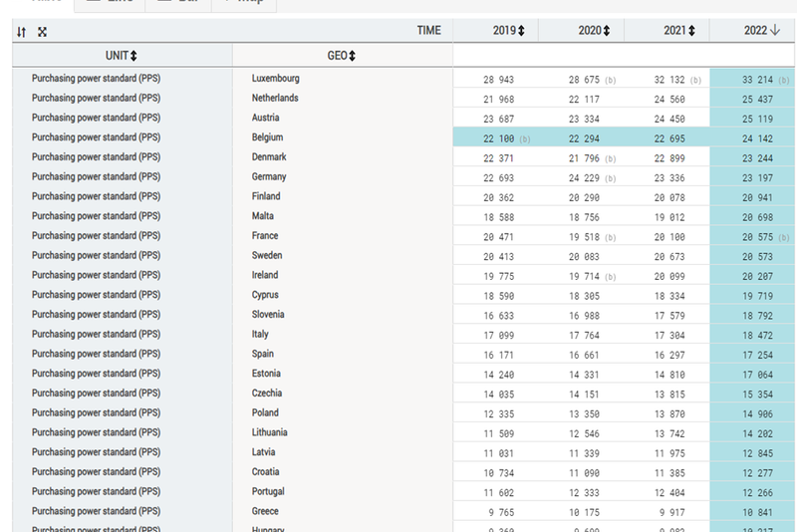
Task: Open the Line chart tab
Action: click(x=110, y=3)
